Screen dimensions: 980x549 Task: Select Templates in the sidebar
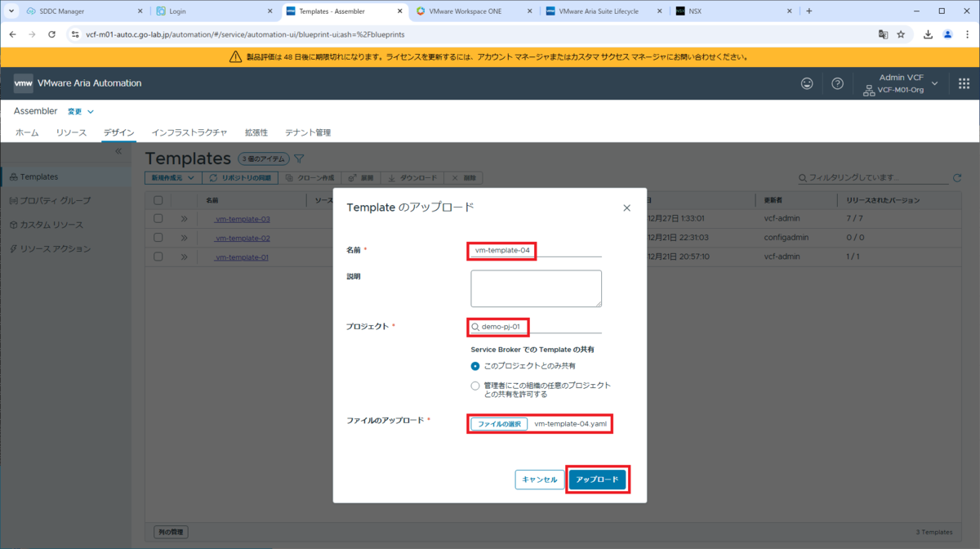click(65, 176)
